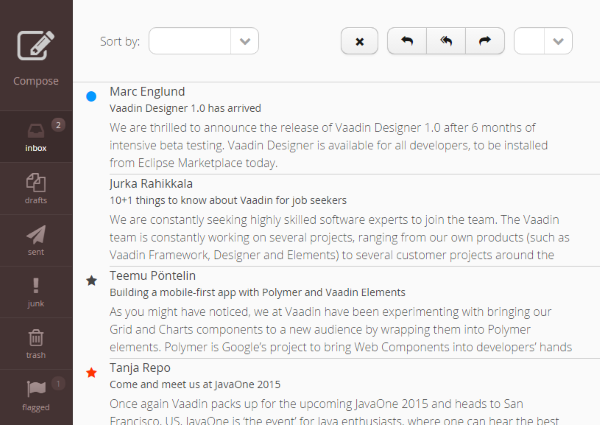Toggle the red star on Tanja Repo message
The image size is (600, 425).
click(91, 373)
